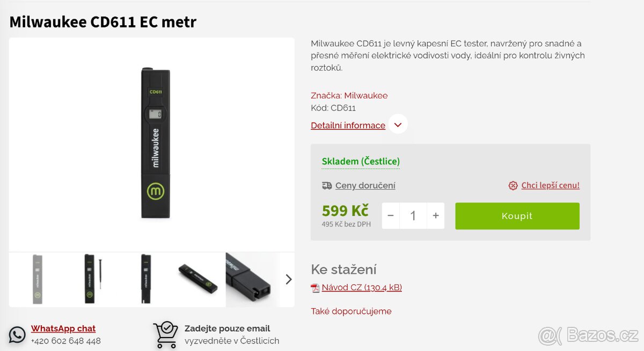The height and width of the screenshot is (351, 644).
Task: Click the phone icon in WhatsApp circle
Action: click(17, 334)
